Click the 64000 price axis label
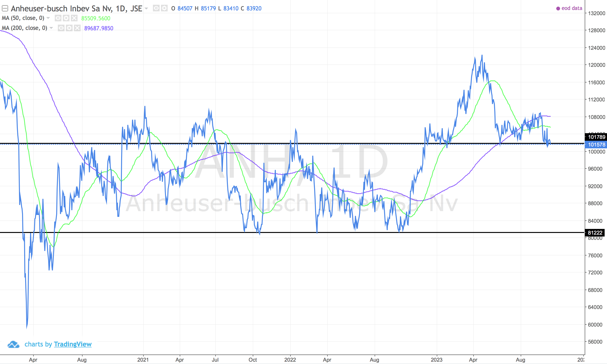The image size is (607, 364). 595,307
